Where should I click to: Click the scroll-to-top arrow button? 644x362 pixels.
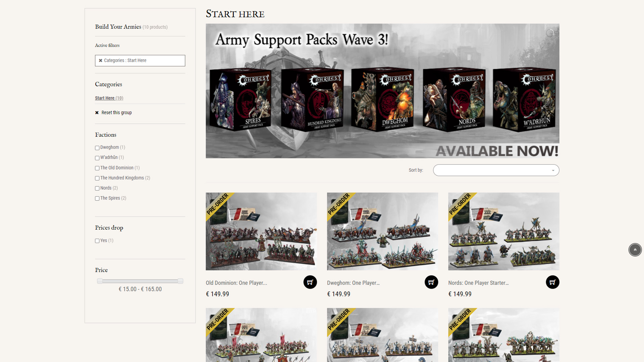tap(635, 250)
